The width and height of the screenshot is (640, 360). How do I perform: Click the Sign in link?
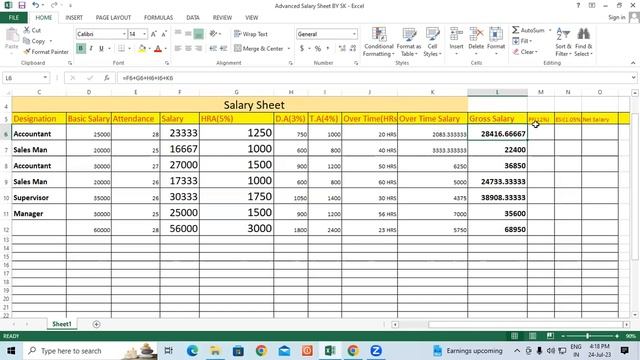pos(616,17)
